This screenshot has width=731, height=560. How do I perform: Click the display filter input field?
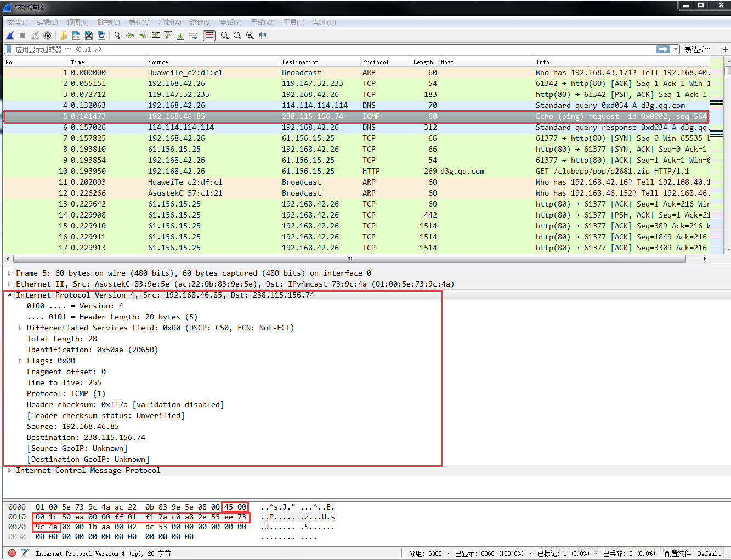[x=329, y=49]
